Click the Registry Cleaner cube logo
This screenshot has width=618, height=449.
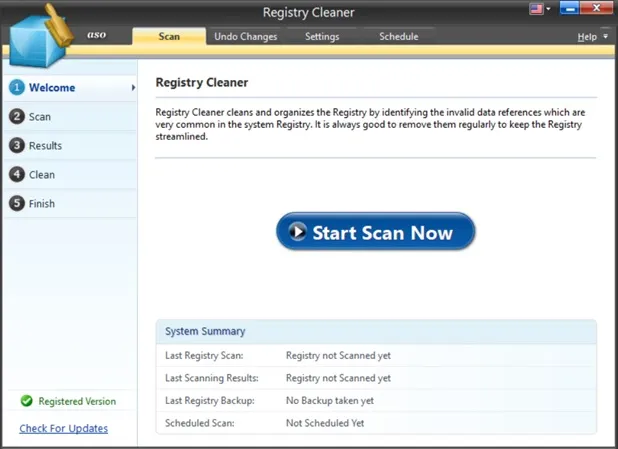(40, 38)
